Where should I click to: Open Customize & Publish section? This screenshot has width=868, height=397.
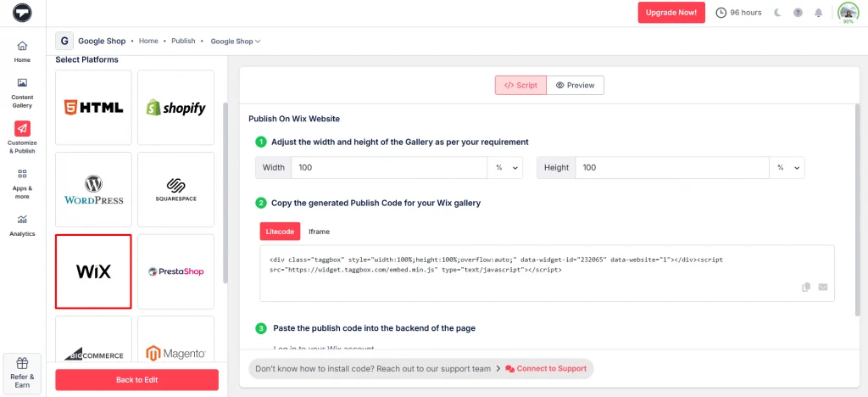point(22,137)
